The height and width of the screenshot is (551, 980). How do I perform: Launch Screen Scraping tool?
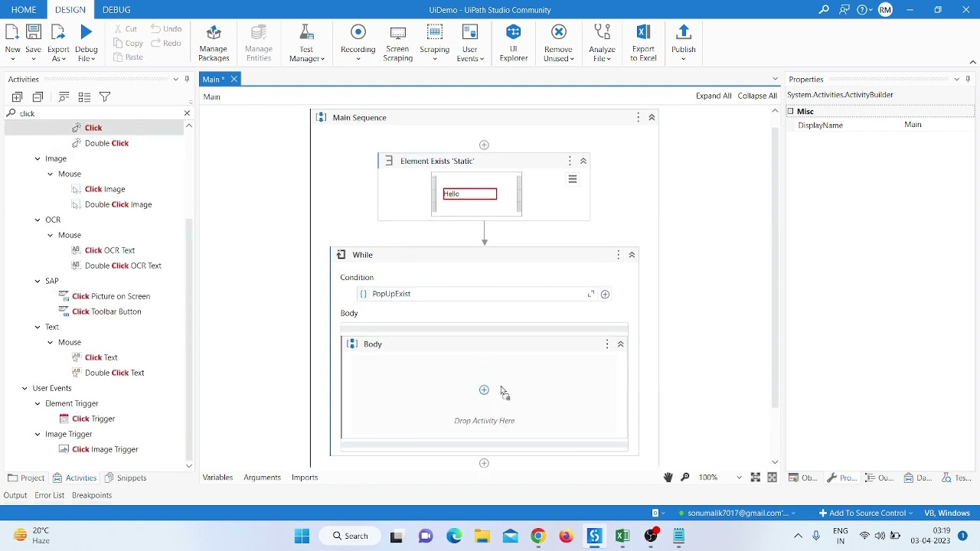pyautogui.click(x=398, y=42)
